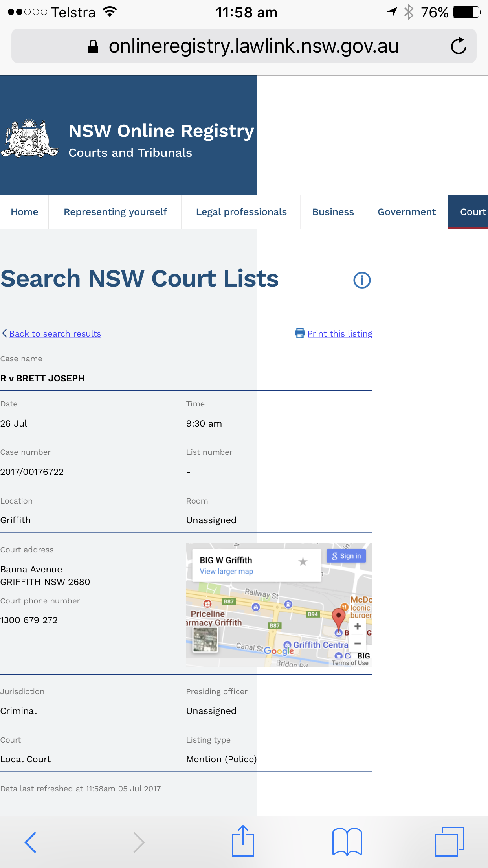Switch map to satellite view thumbnail
488x868 pixels.
click(205, 639)
